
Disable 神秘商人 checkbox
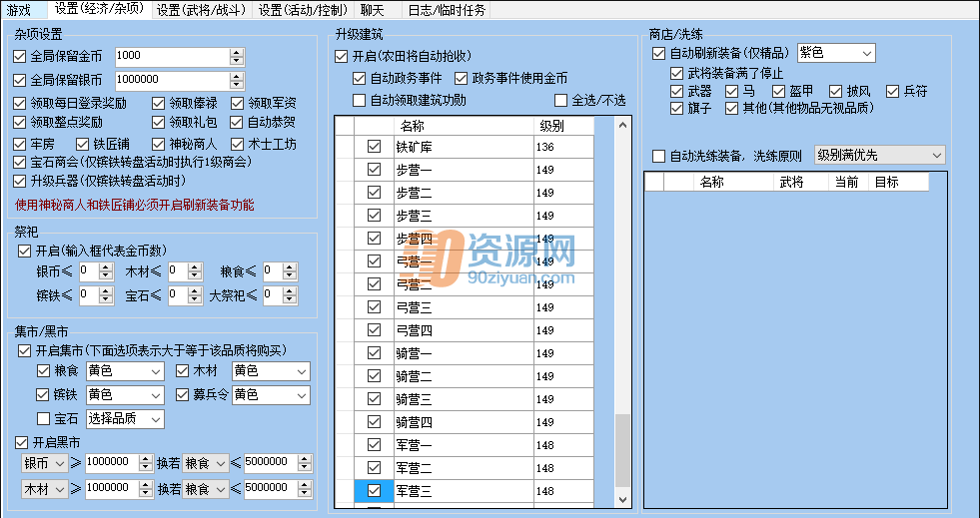(159, 145)
